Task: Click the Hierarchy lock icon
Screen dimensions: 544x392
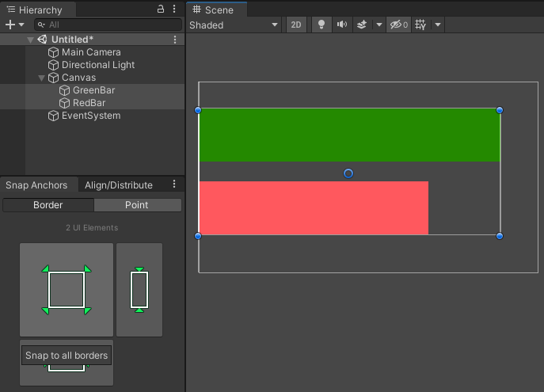Action: 161,10
